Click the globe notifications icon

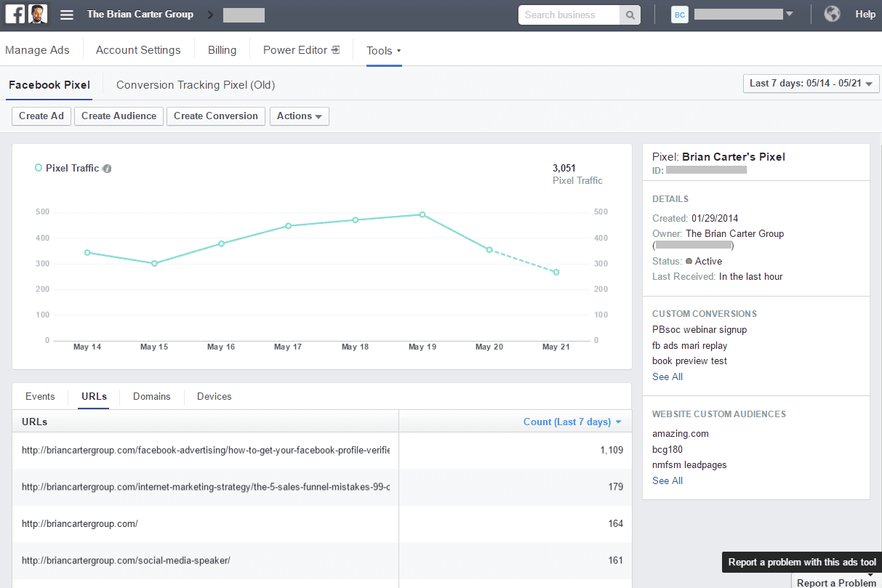point(832,15)
